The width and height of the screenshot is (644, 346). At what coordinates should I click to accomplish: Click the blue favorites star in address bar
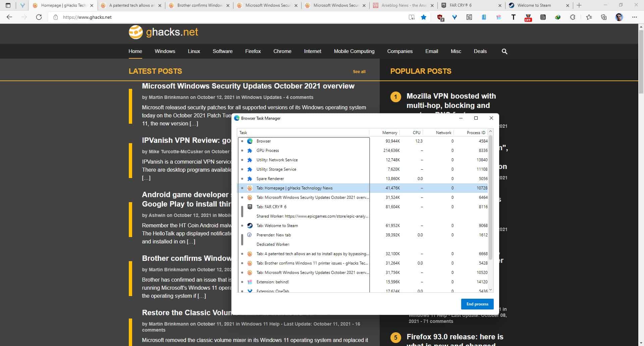[x=424, y=17]
